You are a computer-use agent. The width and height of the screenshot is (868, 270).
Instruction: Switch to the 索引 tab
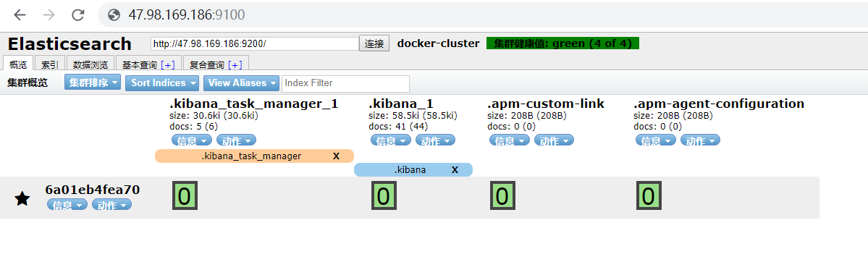click(51, 64)
